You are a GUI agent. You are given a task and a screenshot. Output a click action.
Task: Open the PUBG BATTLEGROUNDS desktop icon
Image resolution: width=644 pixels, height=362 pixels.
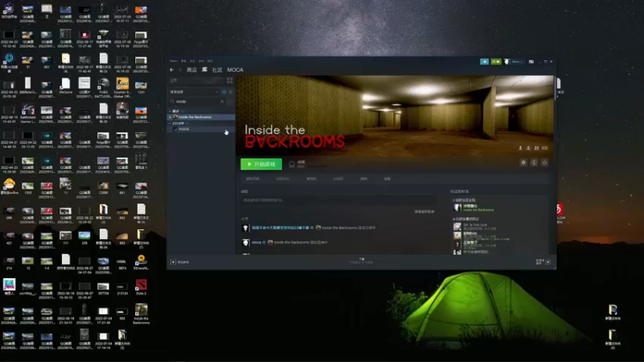(103, 86)
